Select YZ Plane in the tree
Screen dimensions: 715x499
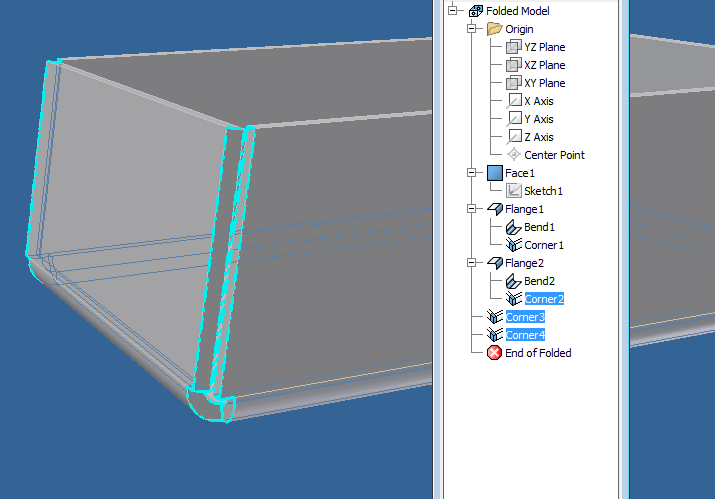coord(544,47)
